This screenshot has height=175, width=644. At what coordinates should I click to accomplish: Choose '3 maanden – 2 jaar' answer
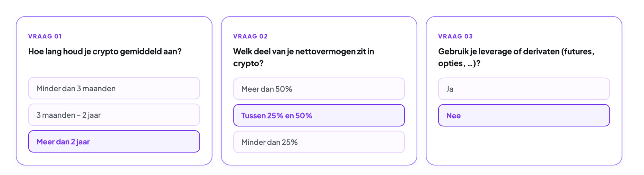coord(114,115)
